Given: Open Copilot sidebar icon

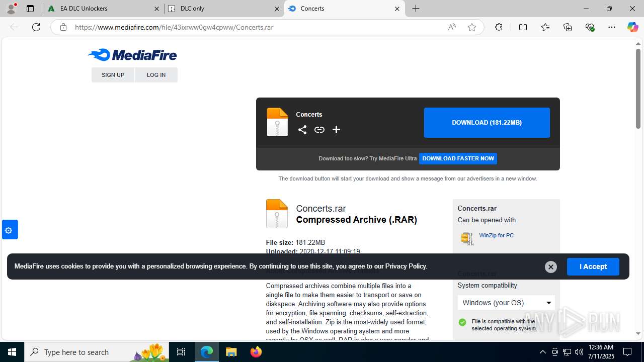Looking at the screenshot, I should pos(632,27).
